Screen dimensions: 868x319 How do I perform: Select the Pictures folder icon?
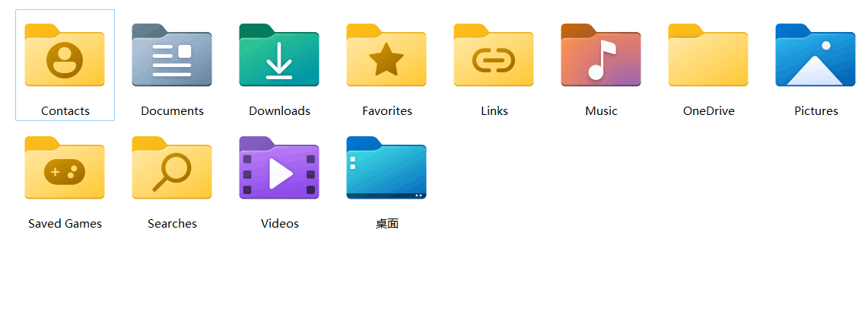[x=816, y=55]
